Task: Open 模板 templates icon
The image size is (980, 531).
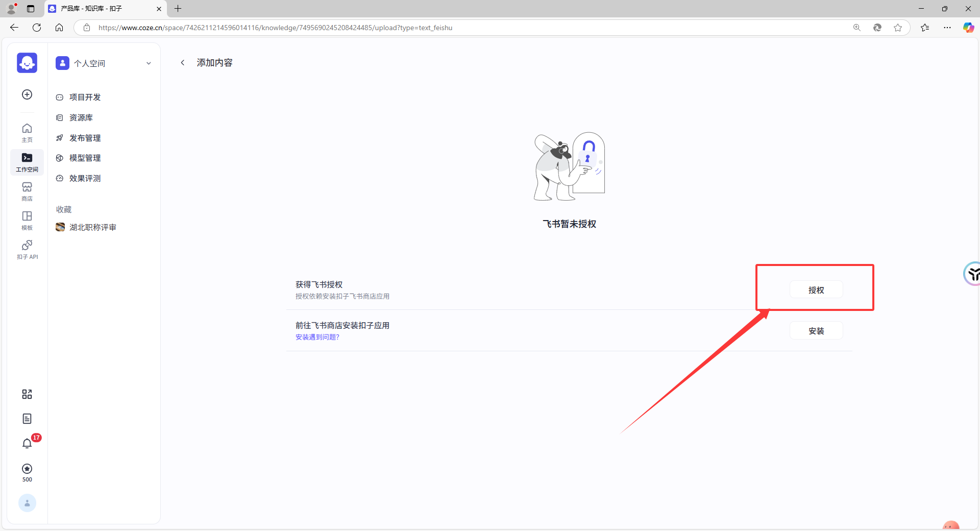Action: tap(27, 221)
